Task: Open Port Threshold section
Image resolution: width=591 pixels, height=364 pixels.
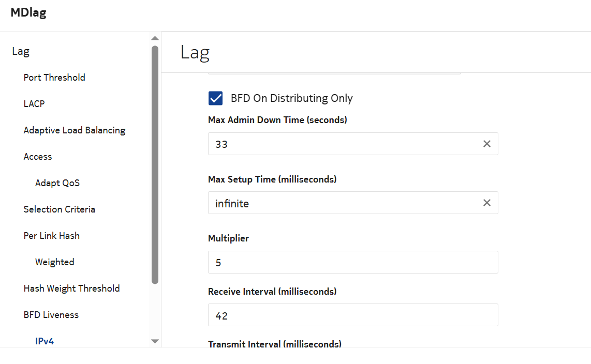Action: pyautogui.click(x=54, y=78)
